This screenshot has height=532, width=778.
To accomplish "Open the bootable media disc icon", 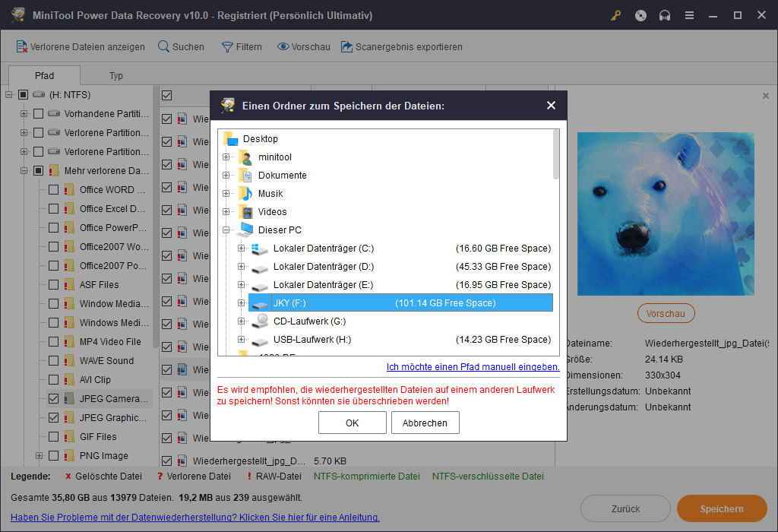I will [640, 15].
